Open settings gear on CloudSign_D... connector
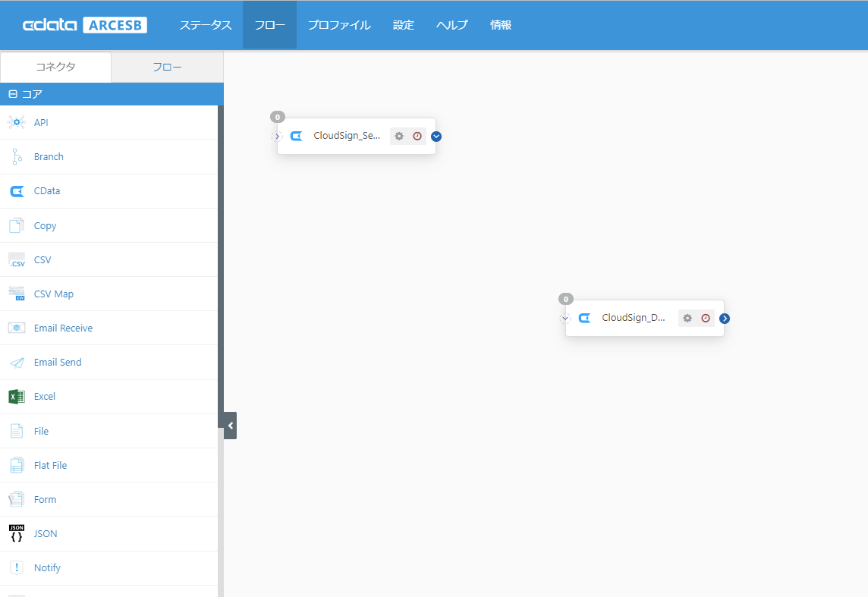868x597 pixels. pyautogui.click(x=687, y=318)
